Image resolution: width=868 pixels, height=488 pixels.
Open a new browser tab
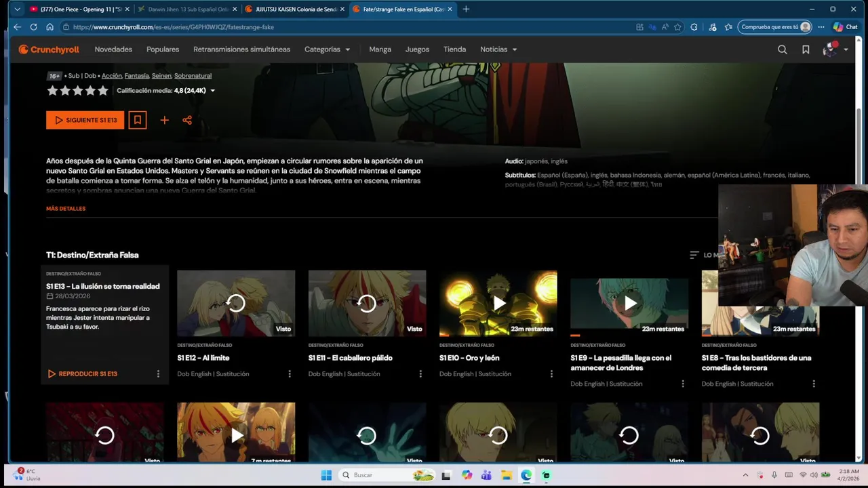point(466,9)
